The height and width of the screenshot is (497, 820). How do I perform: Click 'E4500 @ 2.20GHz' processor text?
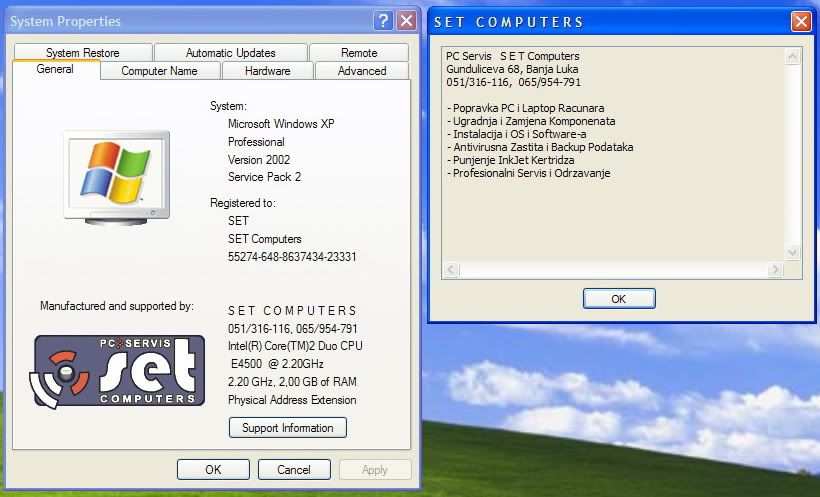[x=277, y=364]
